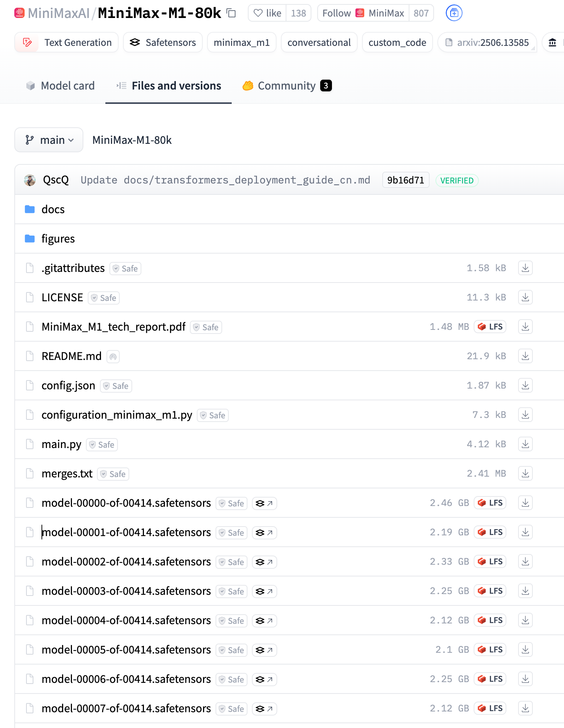
Task: Open the config.json file
Action: pos(68,385)
